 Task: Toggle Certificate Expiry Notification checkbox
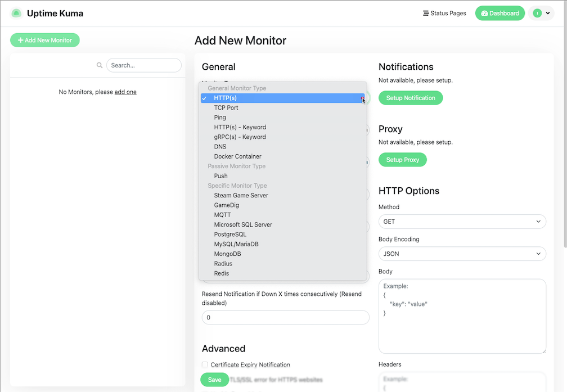(205, 364)
